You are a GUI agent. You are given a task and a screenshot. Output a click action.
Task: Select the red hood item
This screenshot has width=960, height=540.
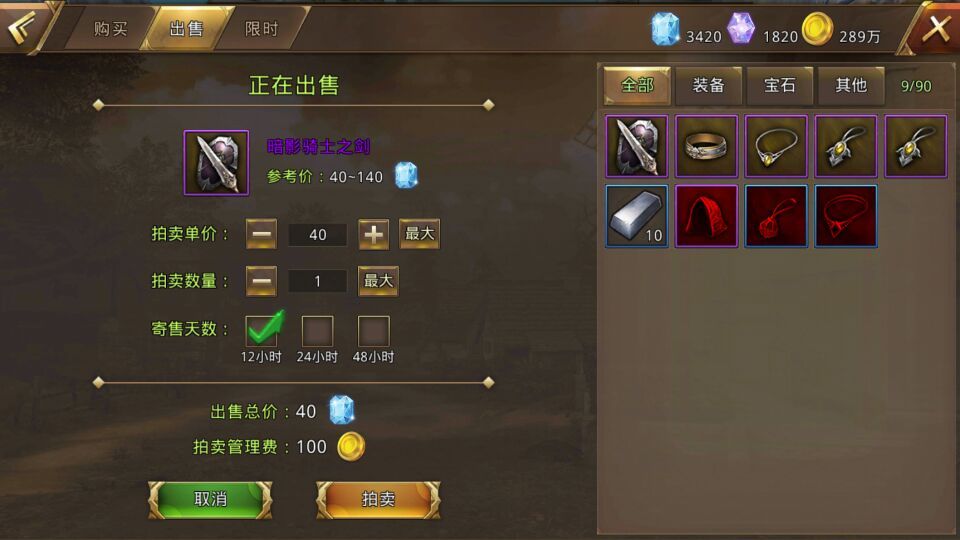[x=707, y=216]
